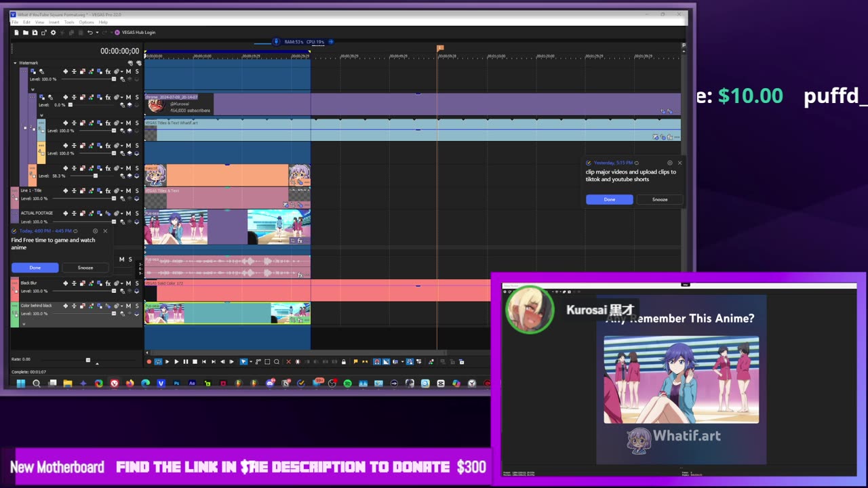Toggle Automatic Crossfades button
Image resolution: width=868 pixels, height=488 pixels.
(x=386, y=361)
